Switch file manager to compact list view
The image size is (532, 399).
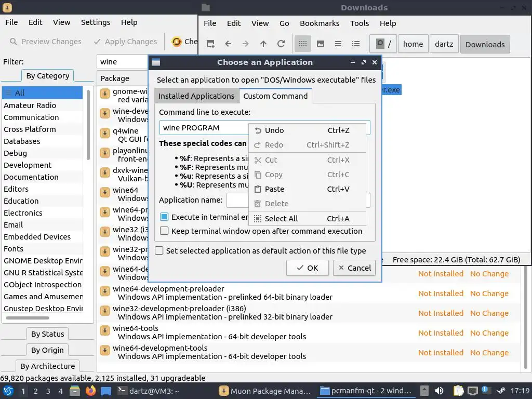click(x=338, y=44)
